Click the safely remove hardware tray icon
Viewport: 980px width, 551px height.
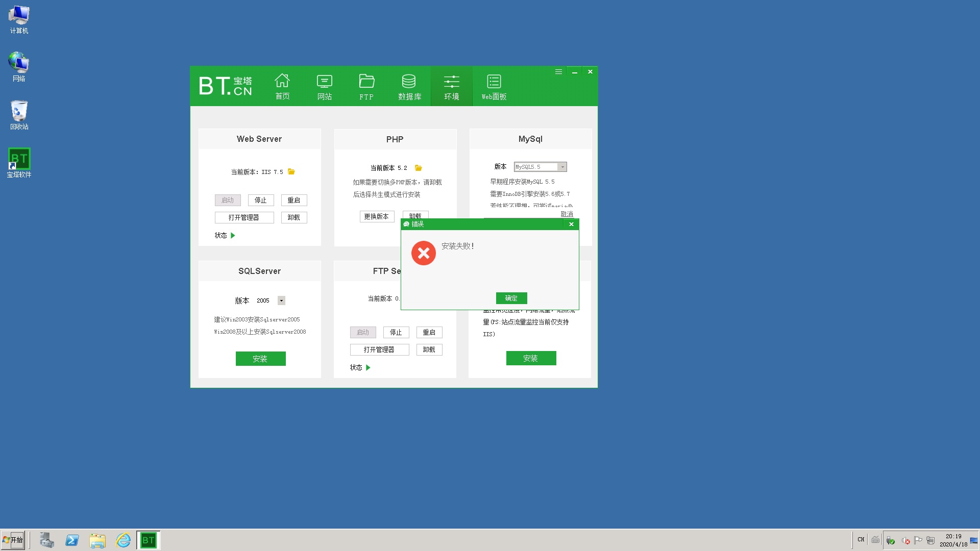point(891,540)
